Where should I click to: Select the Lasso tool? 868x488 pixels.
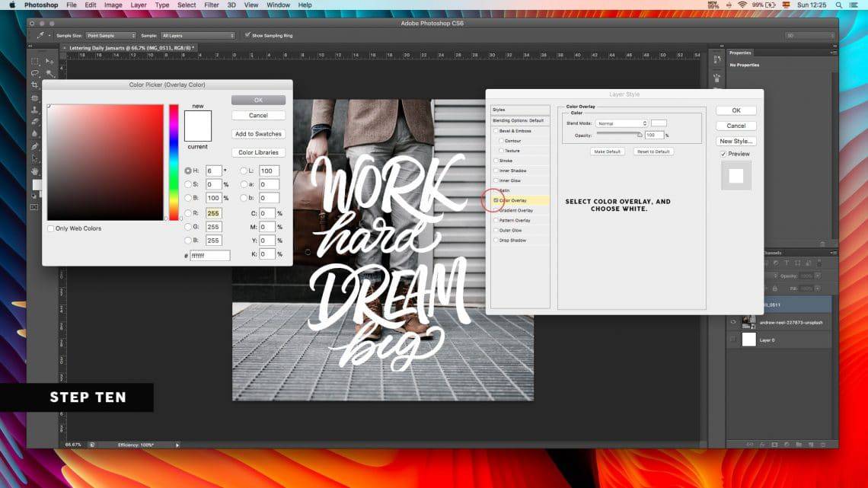[35, 73]
